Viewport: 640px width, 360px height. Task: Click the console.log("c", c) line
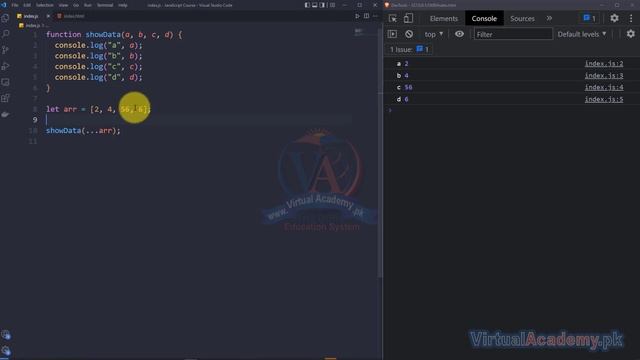point(98,67)
